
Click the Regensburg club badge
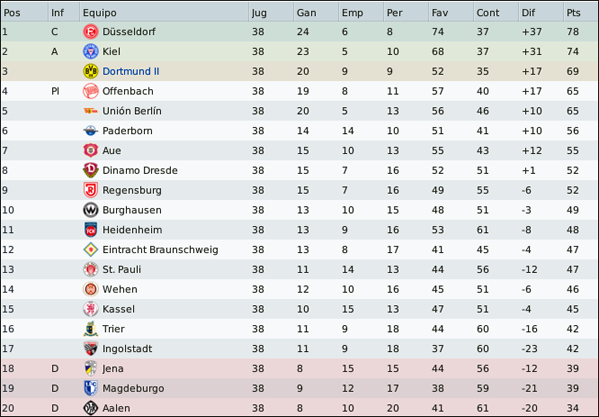coord(91,190)
